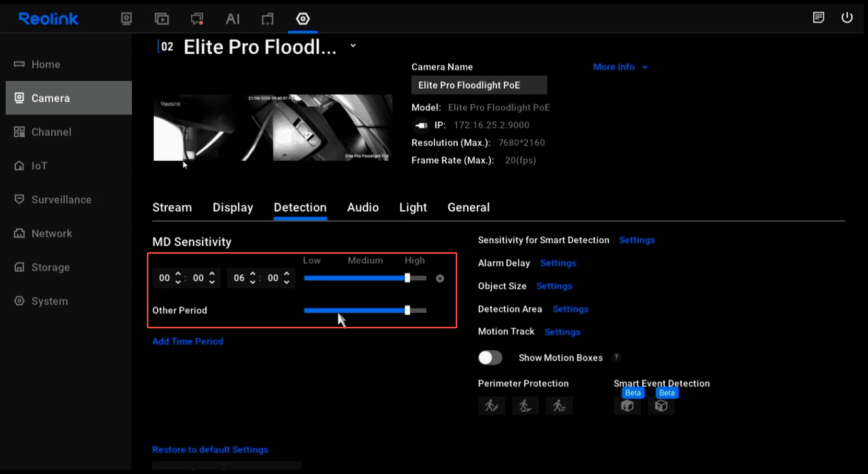Select the first Perimeter Protection icon
Viewport: 868px width, 474px height.
491,406
